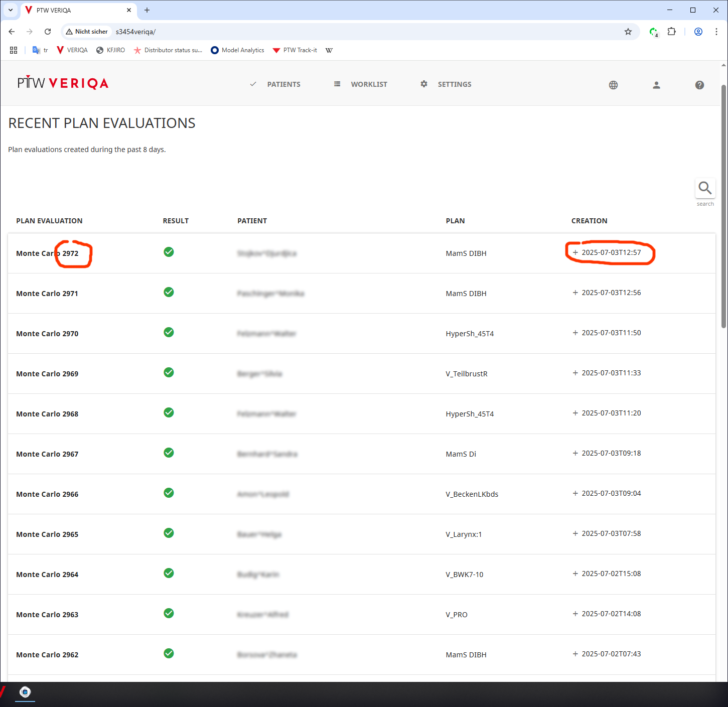Image resolution: width=728 pixels, height=707 pixels.
Task: Click the browser address bar
Action: (351, 32)
